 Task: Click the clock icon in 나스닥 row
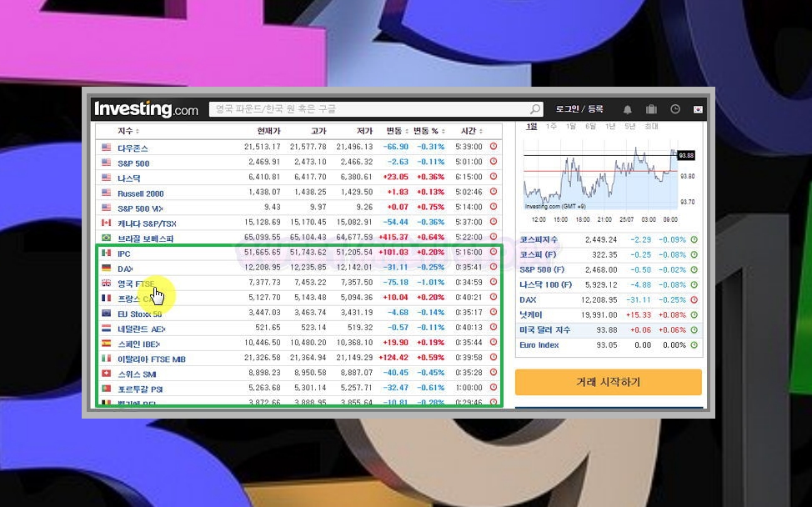click(494, 177)
